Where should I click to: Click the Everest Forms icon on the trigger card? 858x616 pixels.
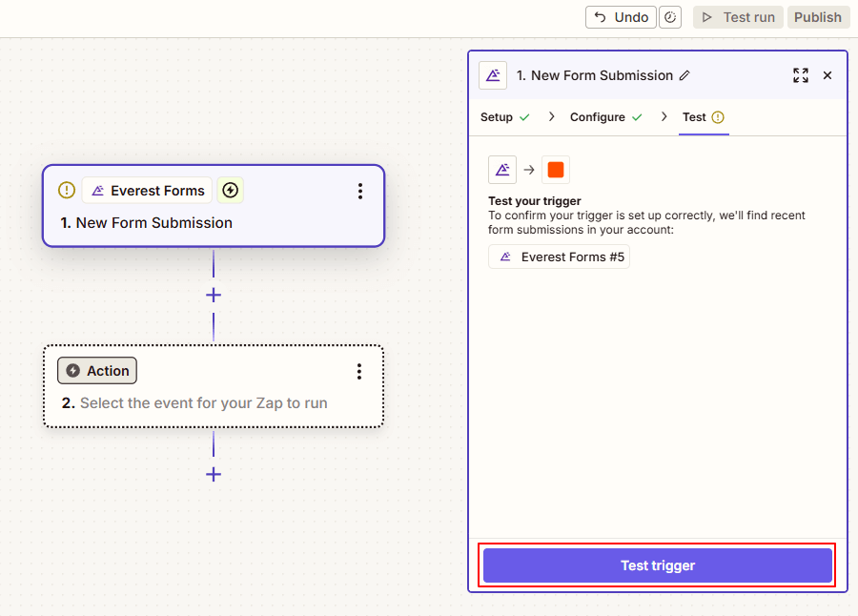97,190
